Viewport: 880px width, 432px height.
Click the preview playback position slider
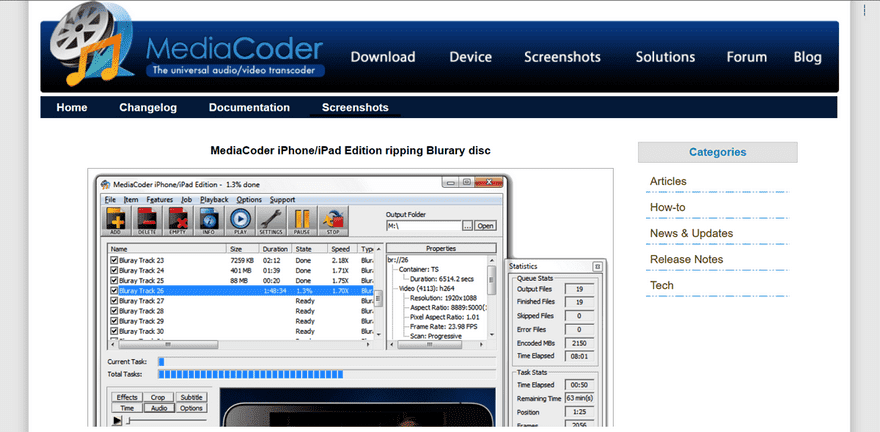click(x=166, y=420)
